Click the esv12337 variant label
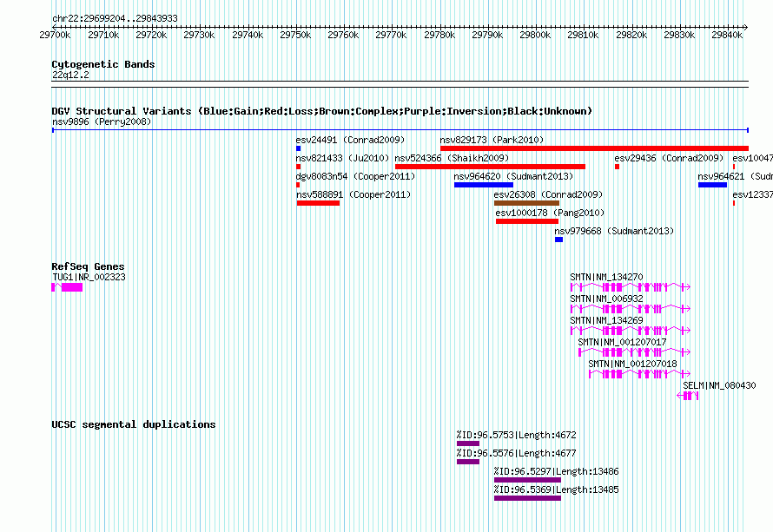This screenshot has height=532, width=773. coord(752,194)
